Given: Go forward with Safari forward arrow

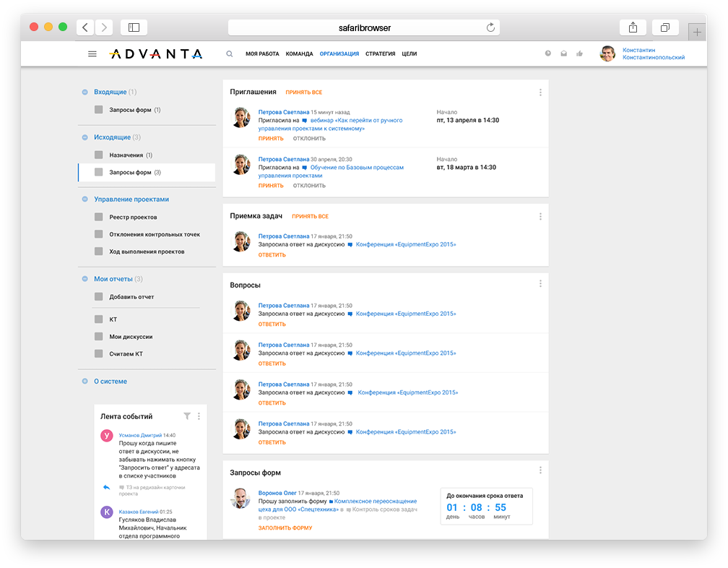Looking at the screenshot, I should 104,27.
